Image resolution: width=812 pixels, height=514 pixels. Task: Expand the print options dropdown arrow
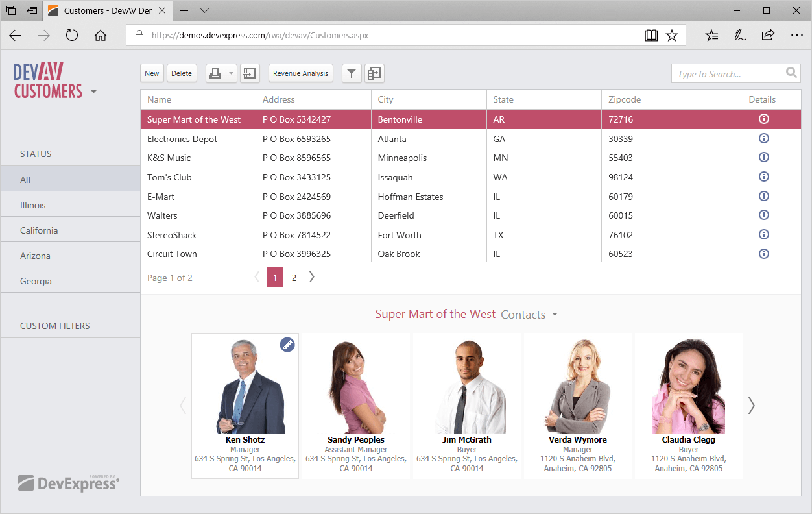[232, 74]
